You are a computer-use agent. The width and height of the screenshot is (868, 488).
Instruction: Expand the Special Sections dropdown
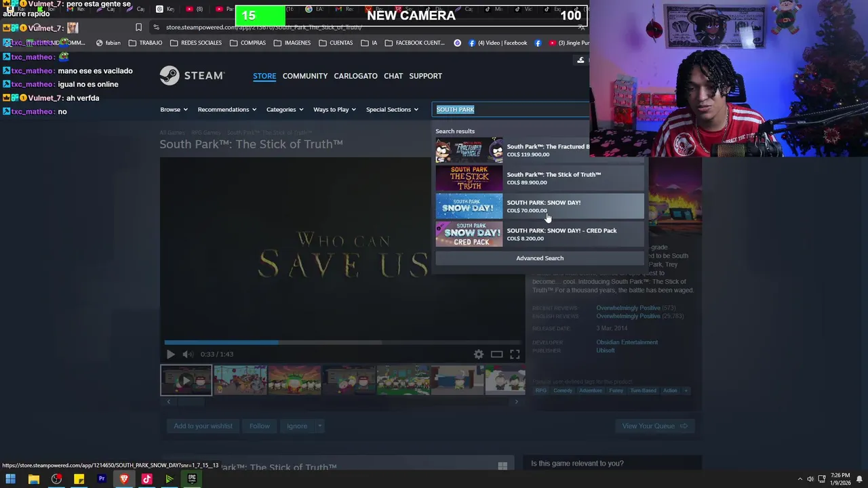392,109
